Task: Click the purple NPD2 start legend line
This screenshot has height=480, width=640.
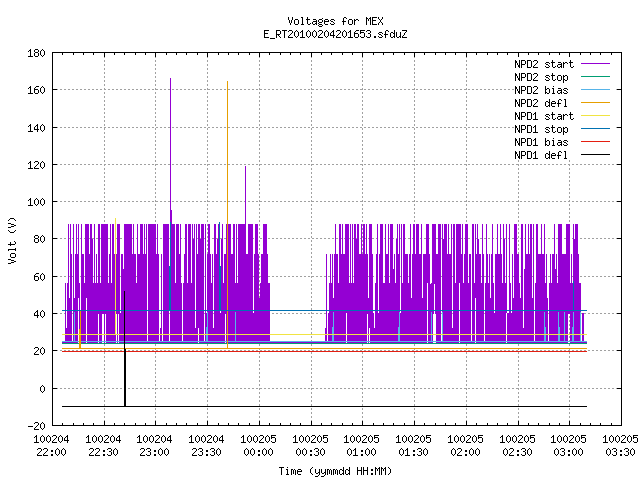Action: click(595, 64)
